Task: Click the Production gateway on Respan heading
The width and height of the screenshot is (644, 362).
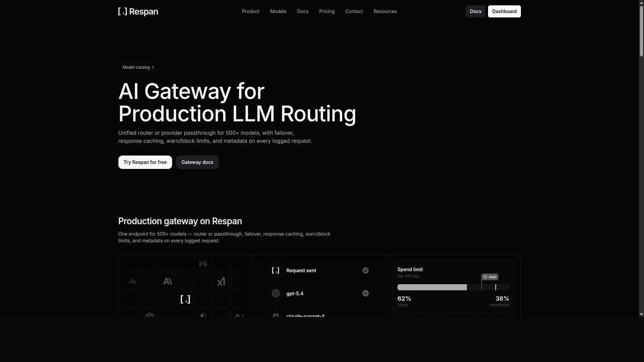Action: (x=180, y=221)
